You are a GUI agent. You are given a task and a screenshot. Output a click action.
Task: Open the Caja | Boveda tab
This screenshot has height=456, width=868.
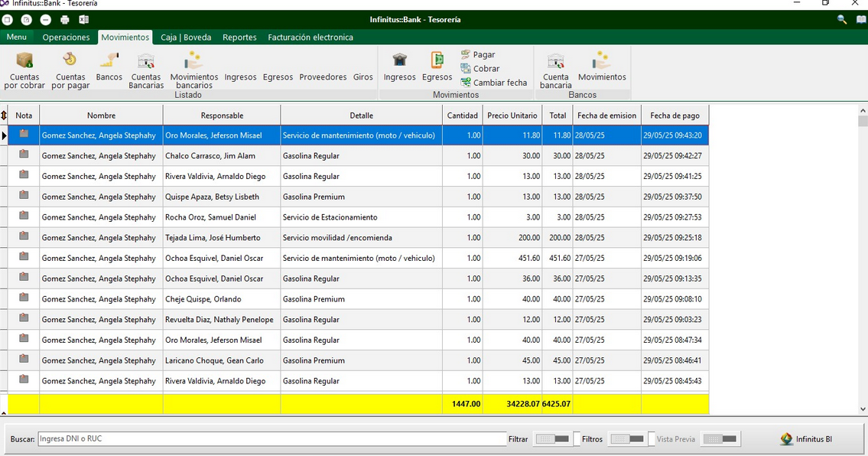click(186, 37)
